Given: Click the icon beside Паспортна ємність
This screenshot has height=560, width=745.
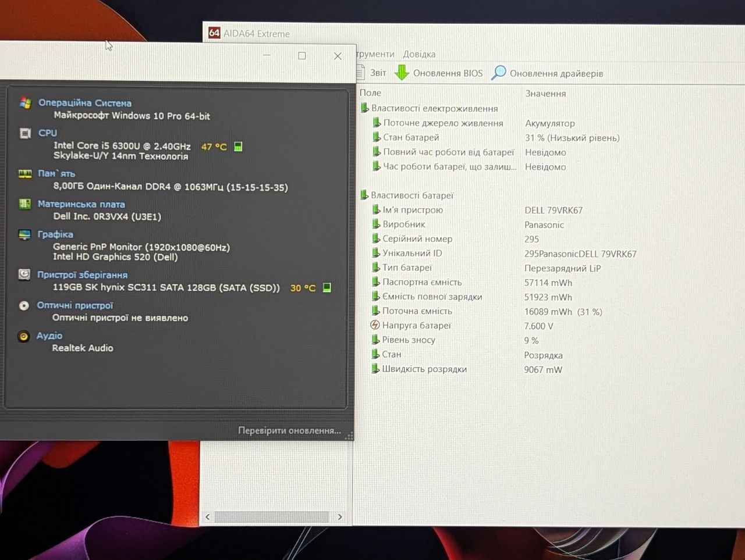Looking at the screenshot, I should 377,282.
